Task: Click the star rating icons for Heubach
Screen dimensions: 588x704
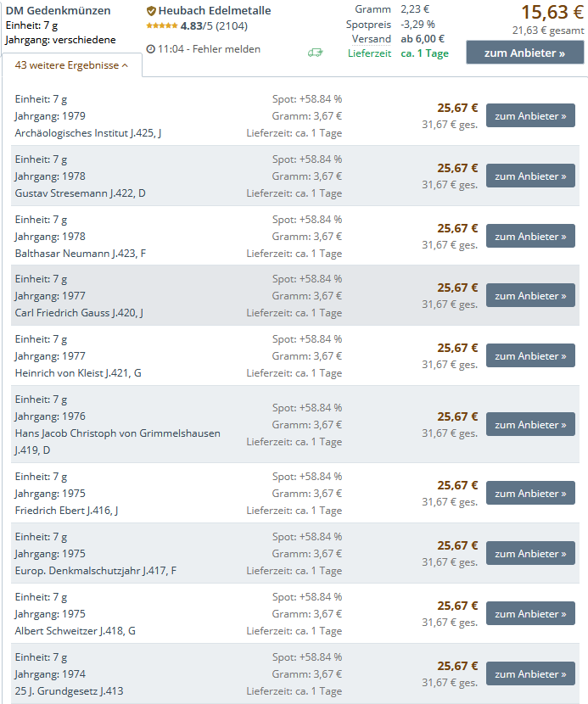Action: [161, 26]
